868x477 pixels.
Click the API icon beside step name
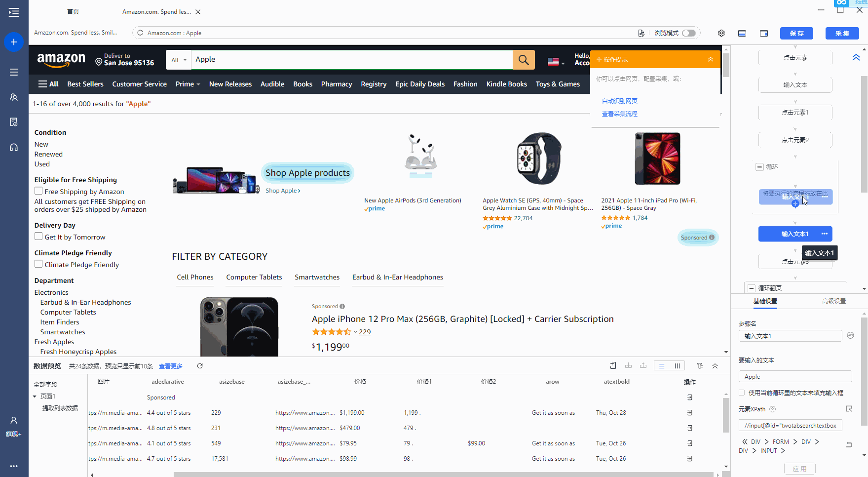(850, 335)
